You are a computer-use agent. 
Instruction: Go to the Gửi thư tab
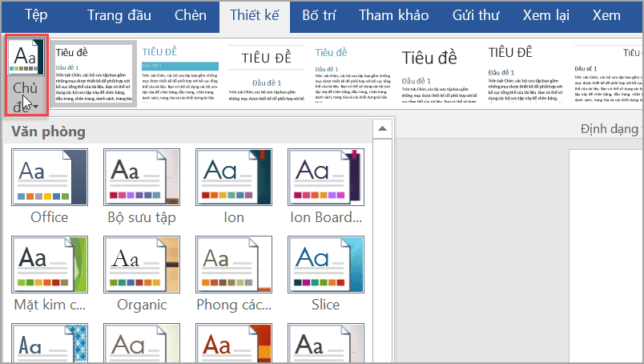(476, 15)
